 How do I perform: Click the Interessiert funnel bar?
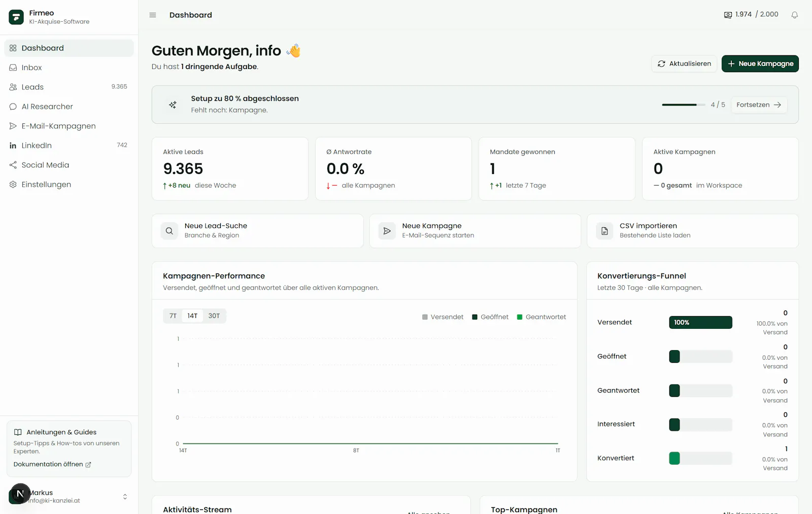[x=700, y=424]
